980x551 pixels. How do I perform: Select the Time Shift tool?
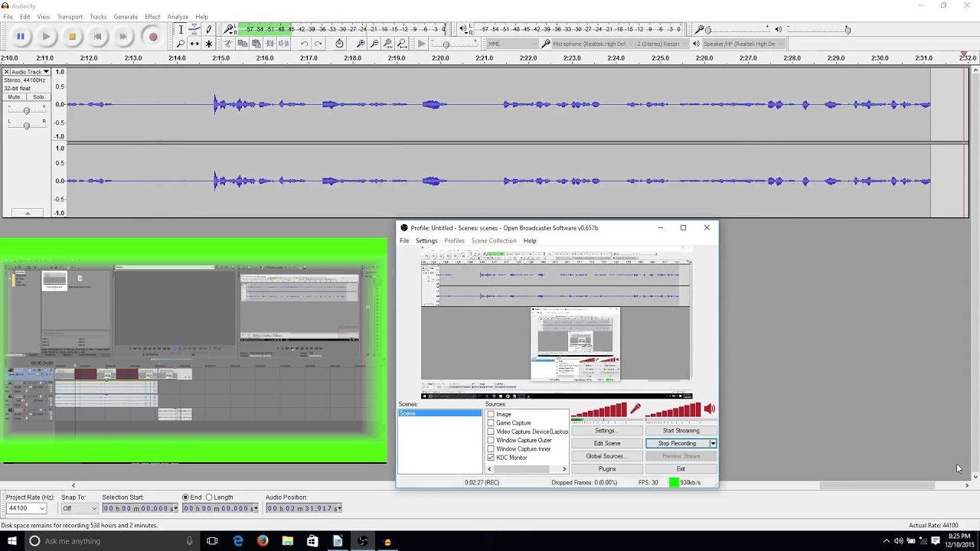tap(194, 44)
